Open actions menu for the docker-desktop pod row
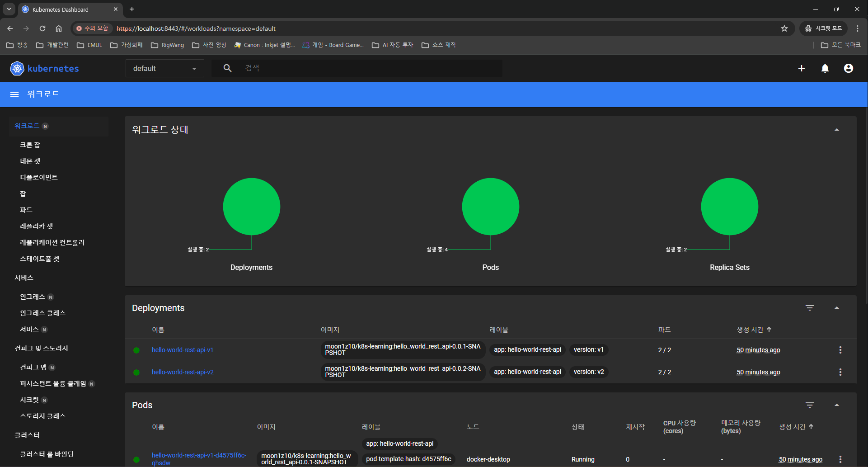Viewport: 868px width, 467px height. pos(840,459)
